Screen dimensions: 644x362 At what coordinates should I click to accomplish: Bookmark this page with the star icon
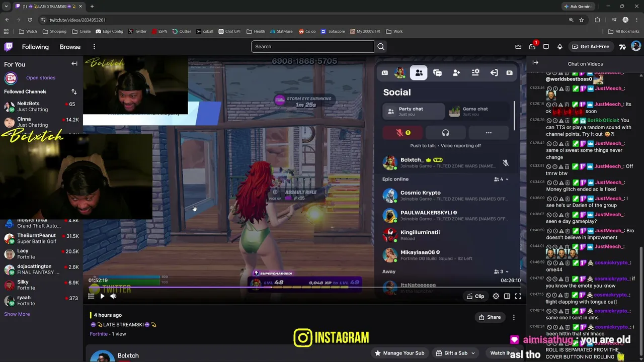[582, 20]
